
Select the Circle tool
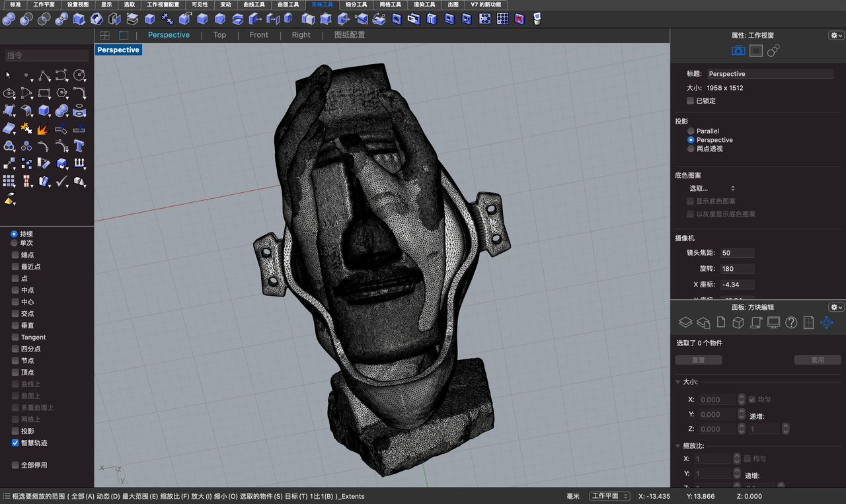[80, 75]
